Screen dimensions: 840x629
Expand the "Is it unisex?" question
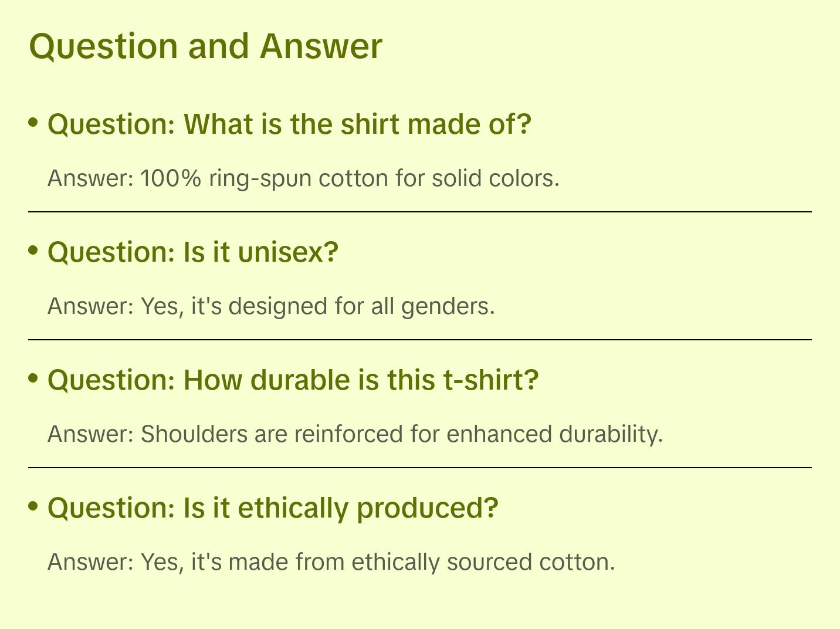pos(193,252)
